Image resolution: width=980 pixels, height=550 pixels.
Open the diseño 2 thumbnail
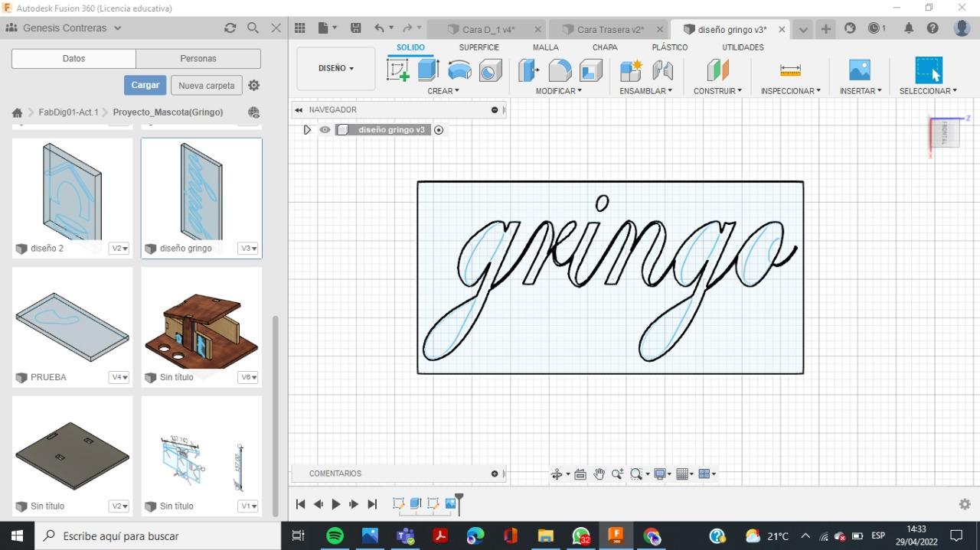tap(72, 191)
